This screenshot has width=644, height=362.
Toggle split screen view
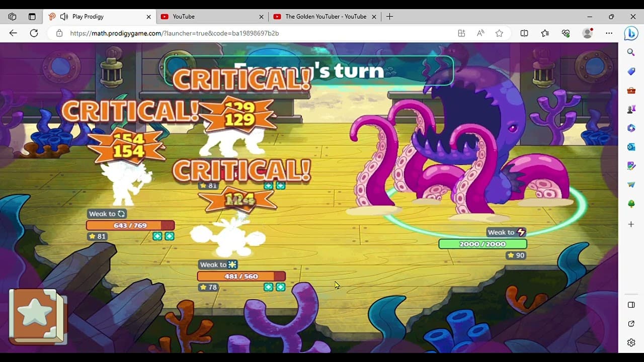click(524, 33)
